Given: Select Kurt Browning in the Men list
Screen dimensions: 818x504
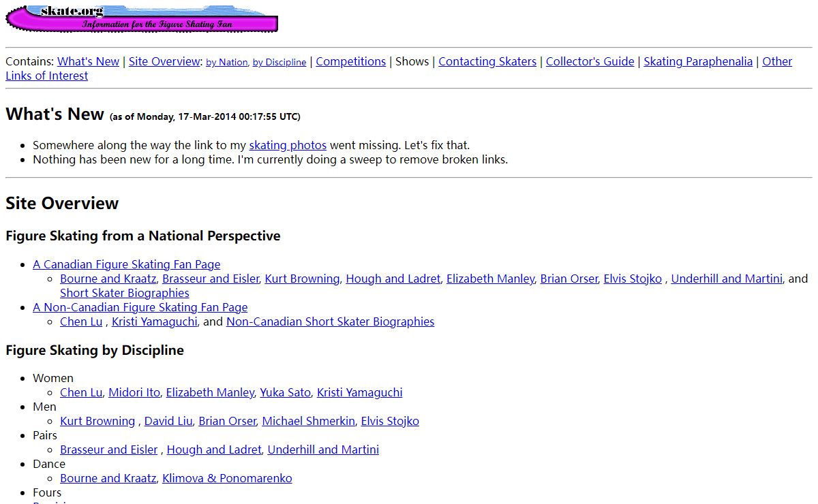Looking at the screenshot, I should click(97, 421).
